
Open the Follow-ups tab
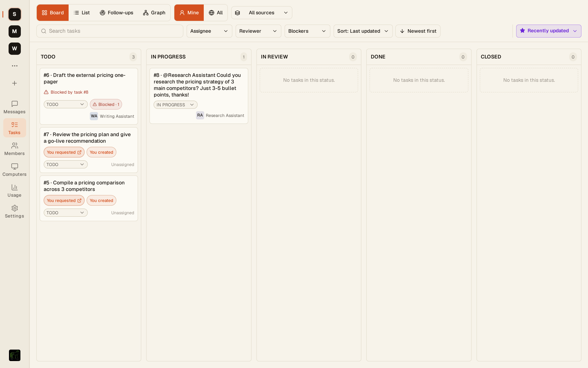click(x=116, y=13)
